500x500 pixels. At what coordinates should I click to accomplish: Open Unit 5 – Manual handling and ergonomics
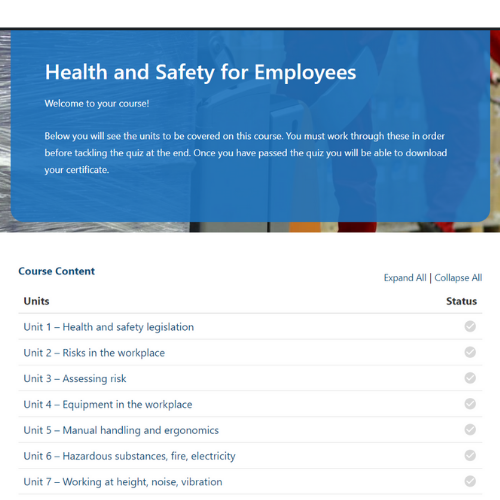[x=121, y=430]
